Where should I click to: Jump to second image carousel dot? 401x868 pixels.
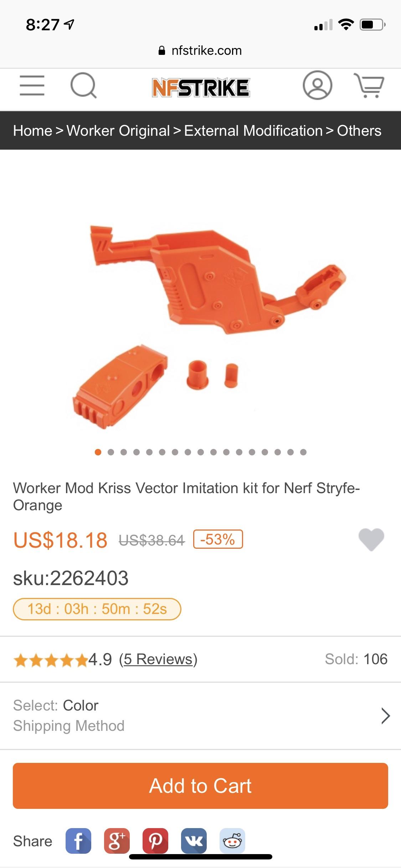pyautogui.click(x=111, y=452)
